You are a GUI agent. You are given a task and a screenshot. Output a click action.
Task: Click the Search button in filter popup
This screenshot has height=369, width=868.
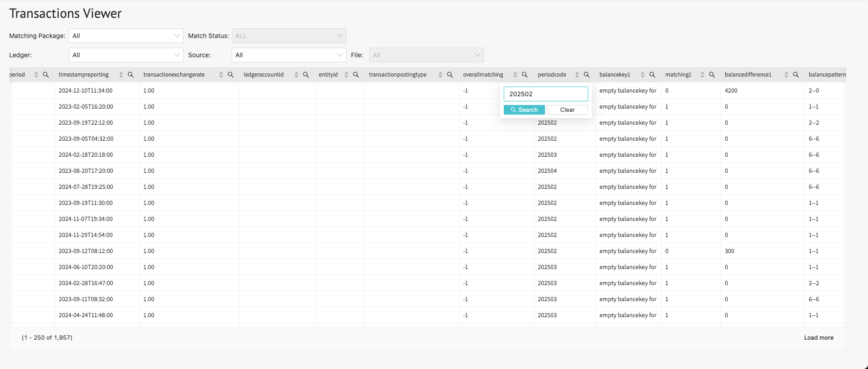point(524,110)
